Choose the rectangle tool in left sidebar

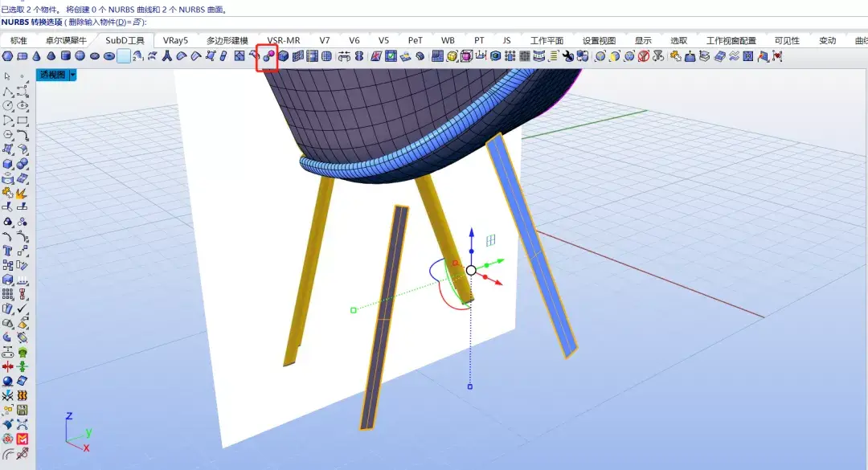(x=23, y=120)
